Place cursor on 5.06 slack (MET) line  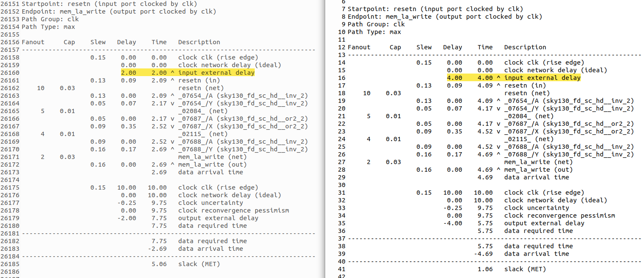coord(188,264)
